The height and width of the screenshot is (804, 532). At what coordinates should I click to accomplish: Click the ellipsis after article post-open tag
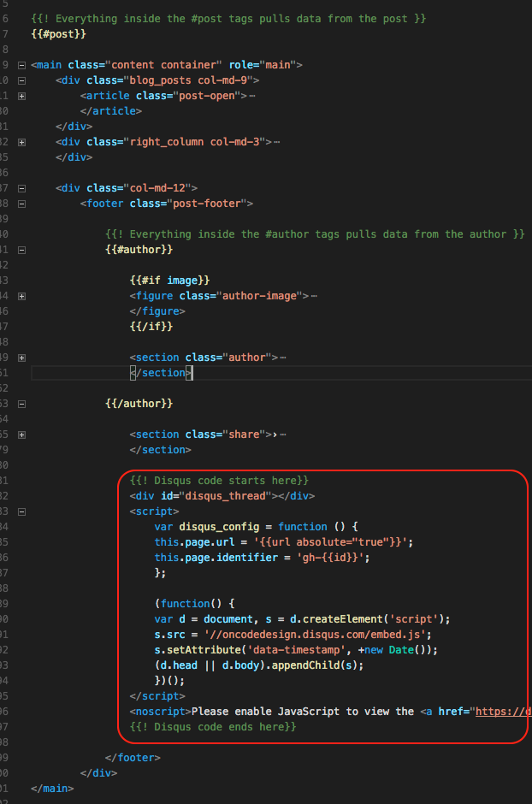pos(252,96)
